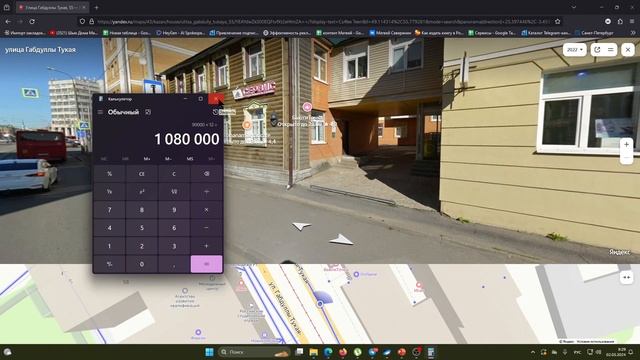Reload the browser page
Viewport: 640px width, 360px height.
point(32,21)
